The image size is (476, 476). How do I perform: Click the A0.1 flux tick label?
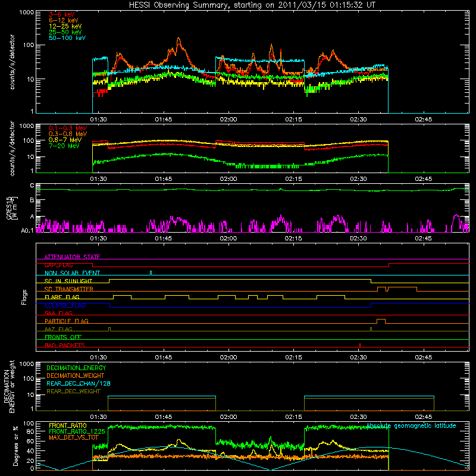pyautogui.click(x=27, y=230)
